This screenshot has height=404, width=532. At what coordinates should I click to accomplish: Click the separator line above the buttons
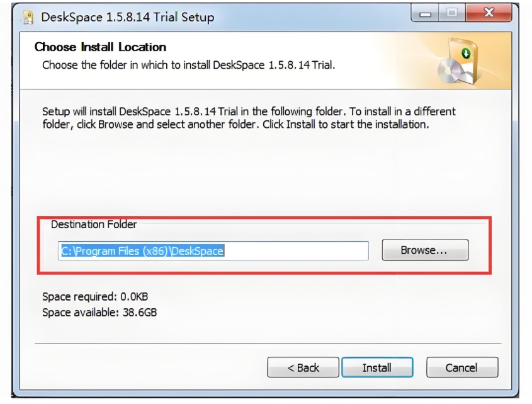(268, 343)
